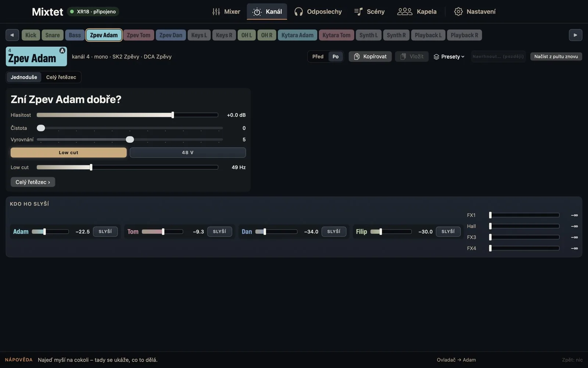Open the Presety dropdown chevron

pos(463,57)
